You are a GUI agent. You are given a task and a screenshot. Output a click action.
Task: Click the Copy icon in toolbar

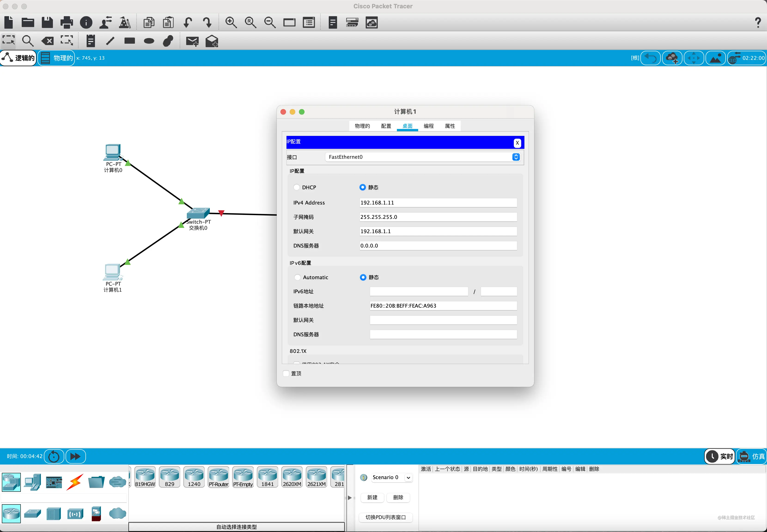click(149, 22)
